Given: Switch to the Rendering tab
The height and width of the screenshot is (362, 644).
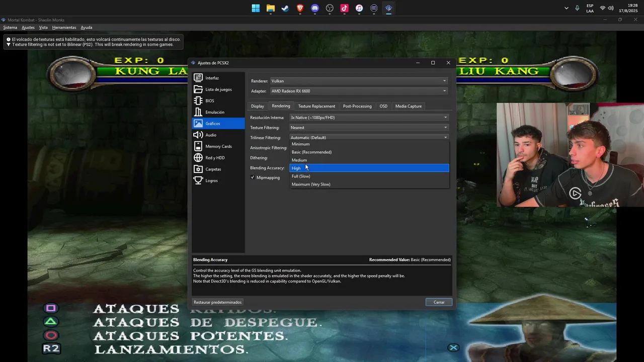Looking at the screenshot, I should [281, 106].
